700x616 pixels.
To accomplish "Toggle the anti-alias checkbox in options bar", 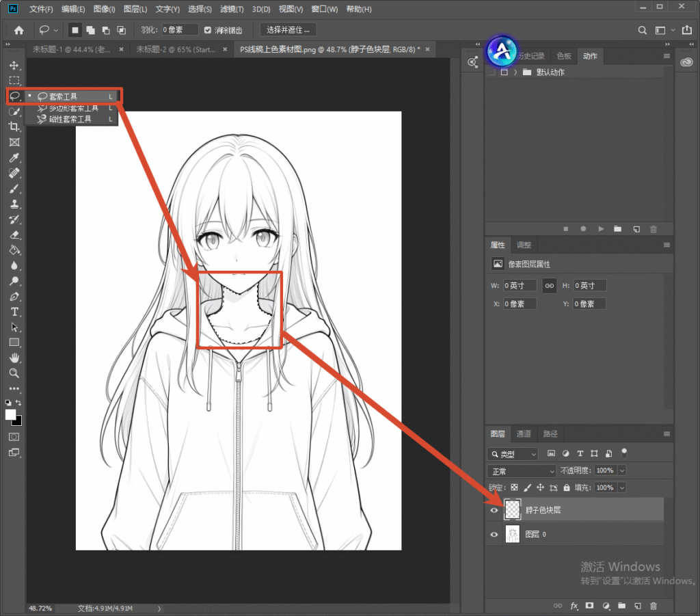I will coord(208,30).
